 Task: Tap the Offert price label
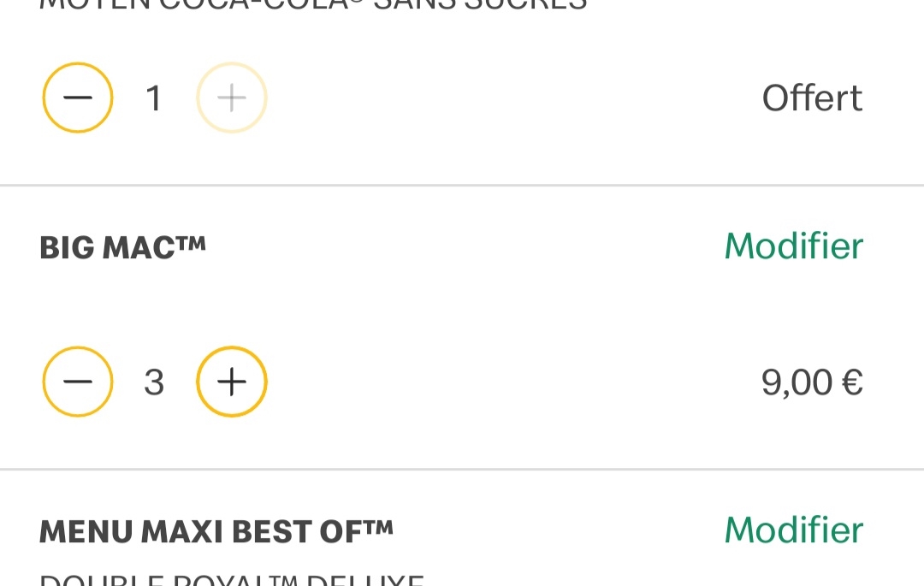pos(812,98)
